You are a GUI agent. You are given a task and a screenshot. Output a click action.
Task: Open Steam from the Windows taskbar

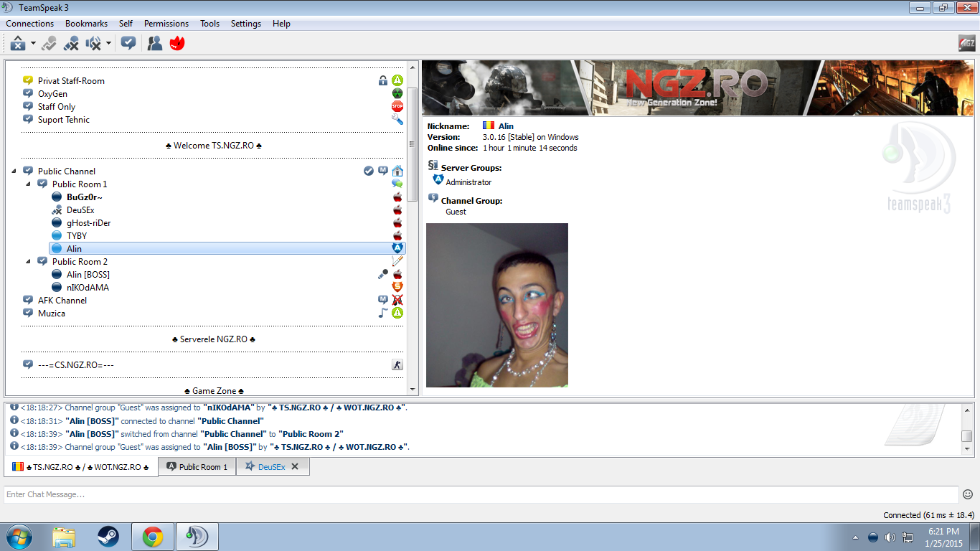[x=108, y=537]
